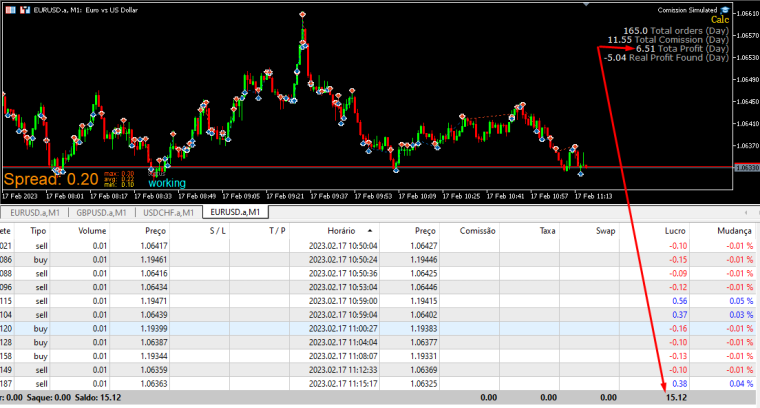760x408 pixels.
Task: Click the 'Comission Simulated' expert name label
Action: click(687, 10)
